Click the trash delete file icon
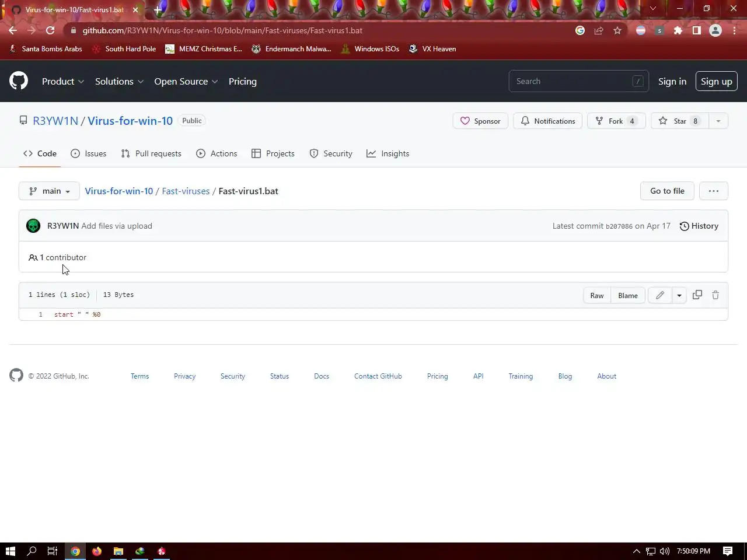 [x=715, y=295]
